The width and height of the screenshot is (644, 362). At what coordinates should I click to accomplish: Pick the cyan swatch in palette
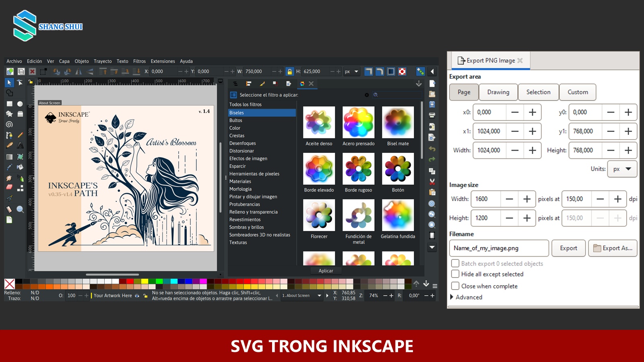(x=174, y=281)
